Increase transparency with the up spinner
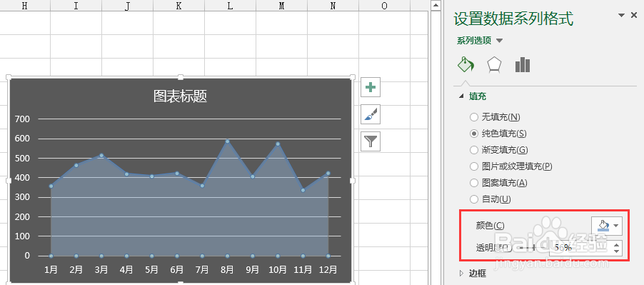The height and width of the screenshot is (285, 644). click(617, 244)
